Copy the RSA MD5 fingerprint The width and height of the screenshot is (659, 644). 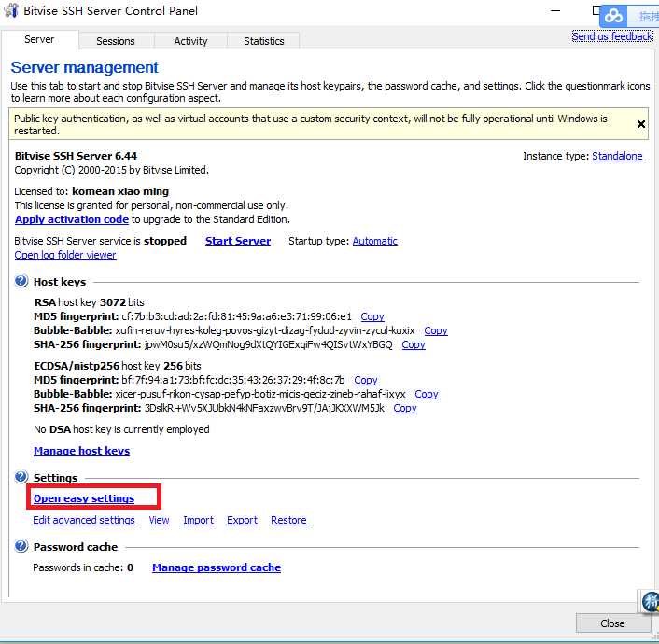(x=372, y=316)
